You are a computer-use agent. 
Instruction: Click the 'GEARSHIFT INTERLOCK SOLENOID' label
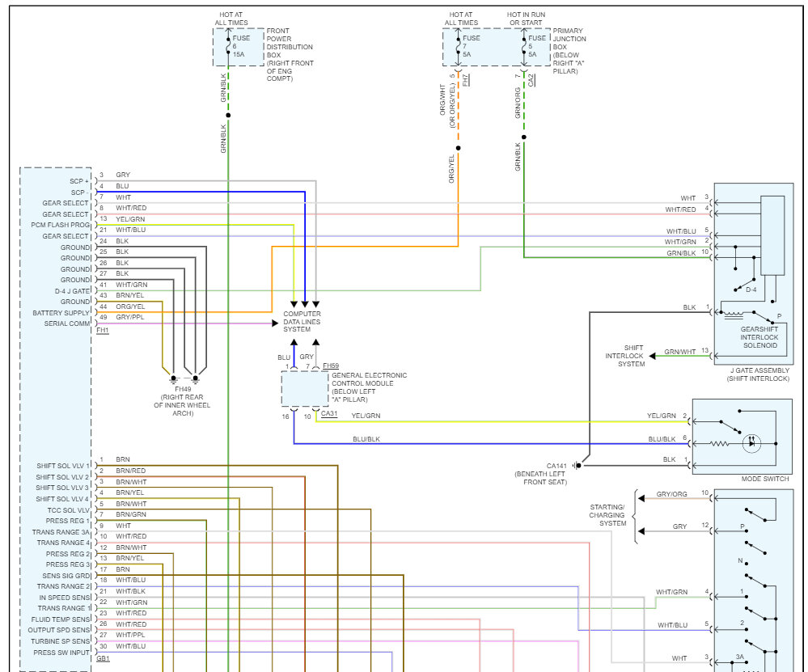click(x=759, y=337)
